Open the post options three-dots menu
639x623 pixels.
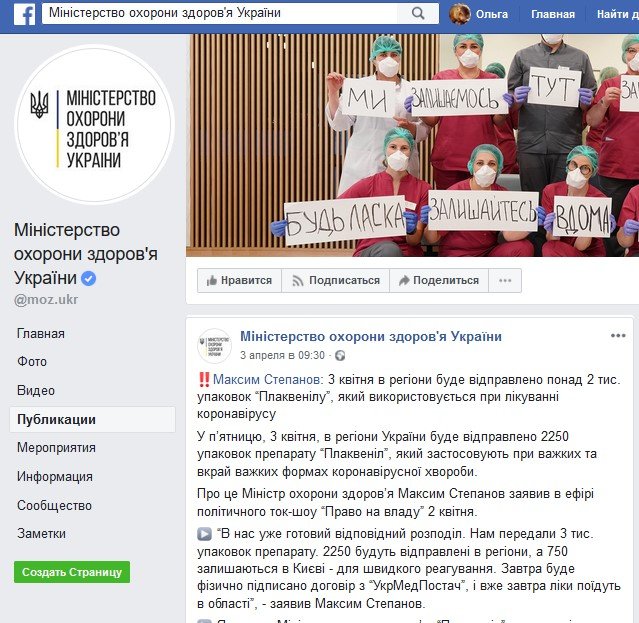tap(618, 336)
